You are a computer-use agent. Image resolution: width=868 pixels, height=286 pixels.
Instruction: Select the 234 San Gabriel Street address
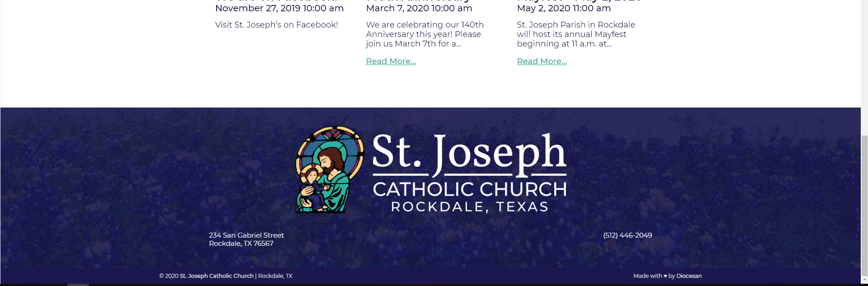(246, 235)
